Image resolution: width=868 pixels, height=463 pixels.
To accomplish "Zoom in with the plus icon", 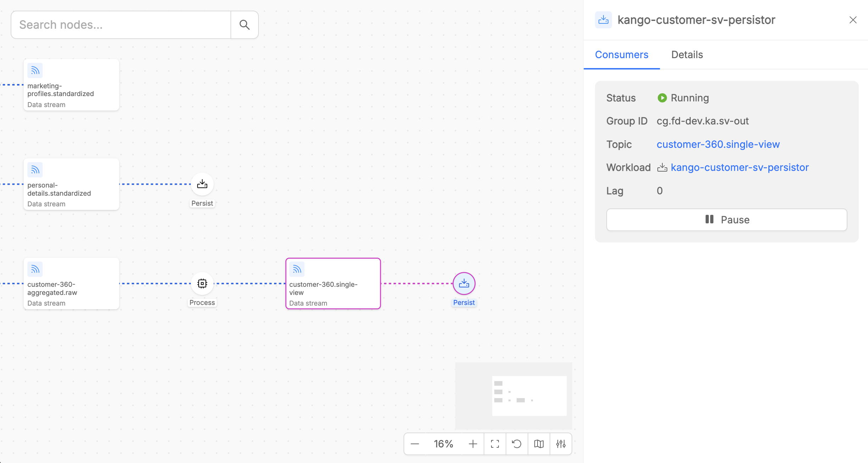I will pyautogui.click(x=473, y=444).
